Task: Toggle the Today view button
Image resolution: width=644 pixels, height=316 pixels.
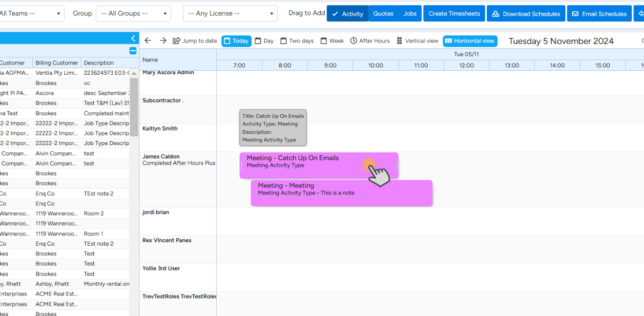Action: (x=236, y=41)
